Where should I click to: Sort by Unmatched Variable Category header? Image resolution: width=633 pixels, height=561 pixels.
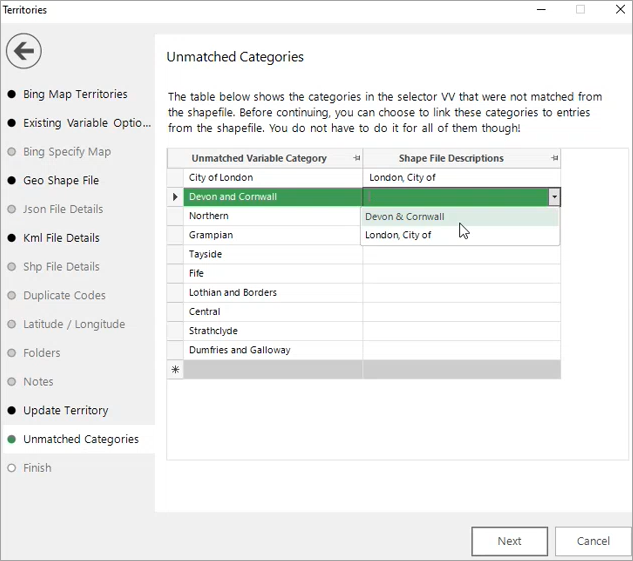pyautogui.click(x=259, y=158)
